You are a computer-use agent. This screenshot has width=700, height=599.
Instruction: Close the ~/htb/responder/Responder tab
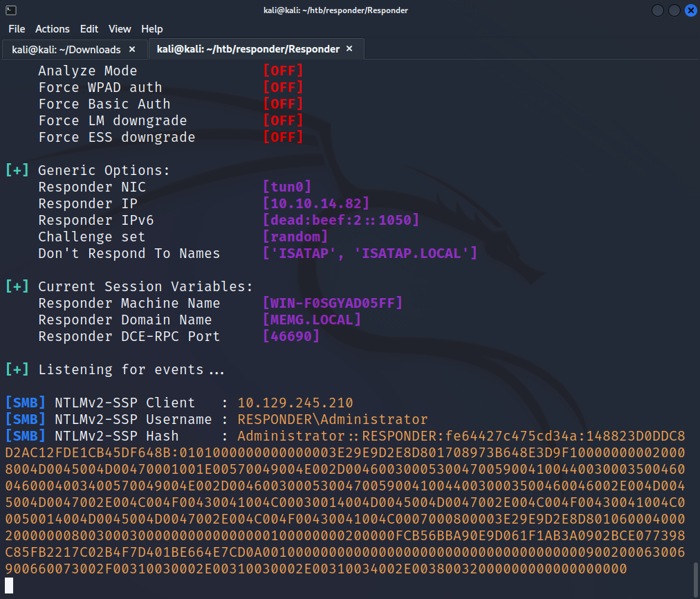(x=349, y=49)
